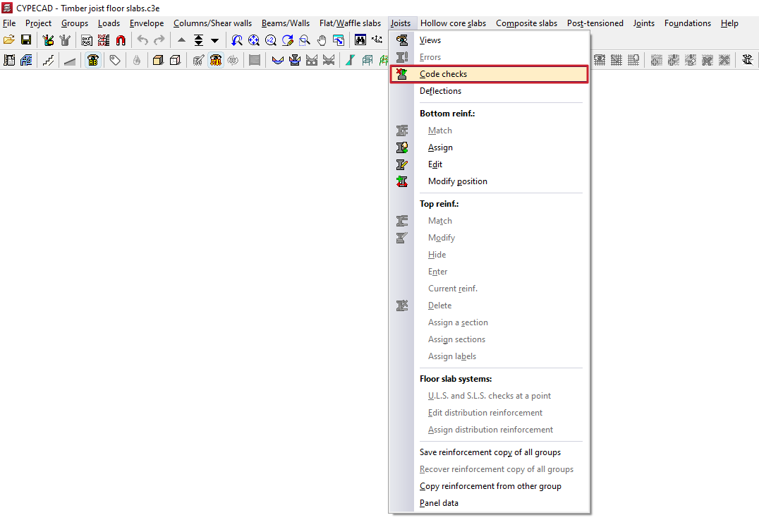Close the open Joists menu
The image size is (759, 532).
(401, 23)
